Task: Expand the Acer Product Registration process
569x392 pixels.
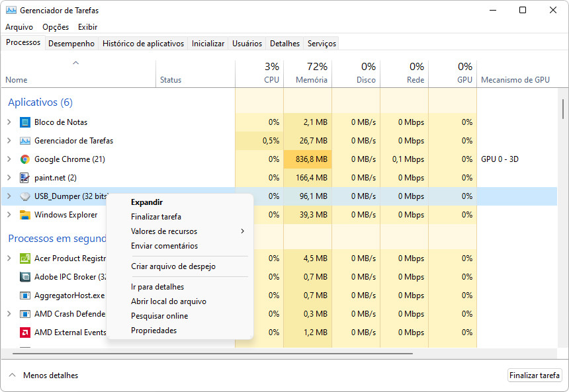Action: pyautogui.click(x=9, y=258)
